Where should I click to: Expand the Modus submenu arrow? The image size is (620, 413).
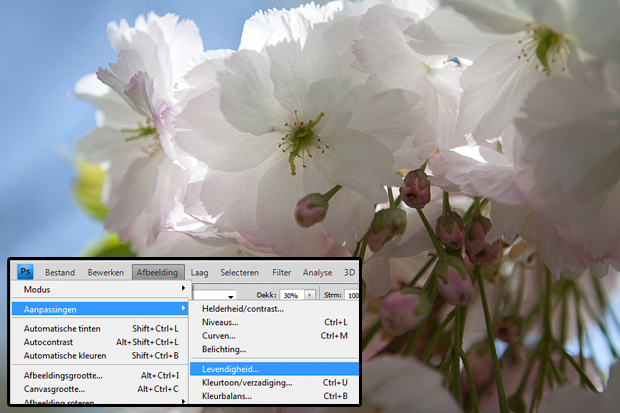[x=183, y=288]
